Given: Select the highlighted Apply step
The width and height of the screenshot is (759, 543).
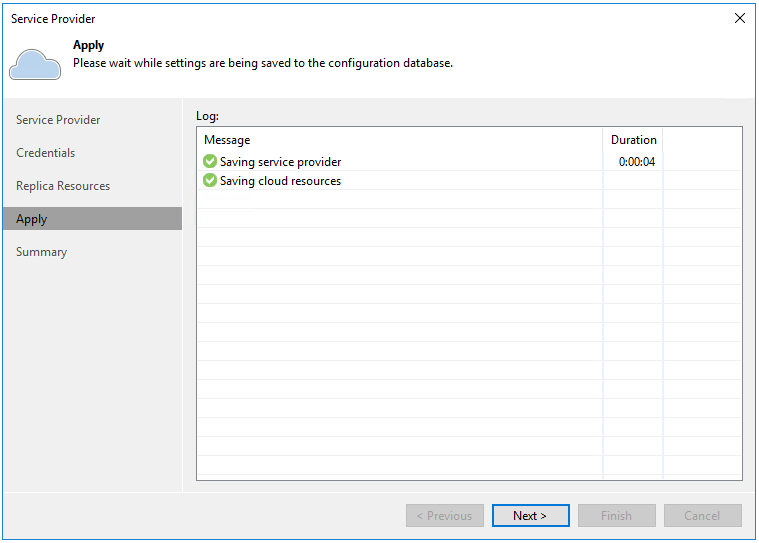Looking at the screenshot, I should (x=32, y=219).
